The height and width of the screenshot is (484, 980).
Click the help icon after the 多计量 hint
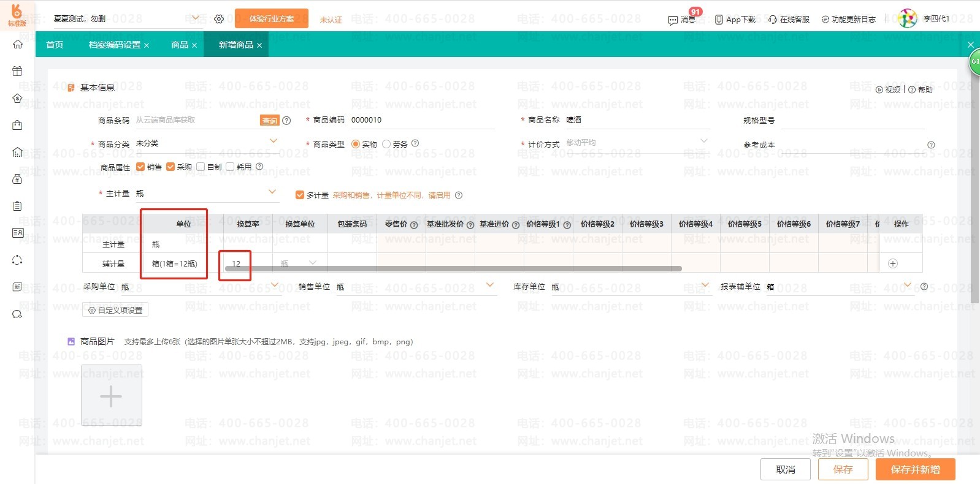coord(459,195)
